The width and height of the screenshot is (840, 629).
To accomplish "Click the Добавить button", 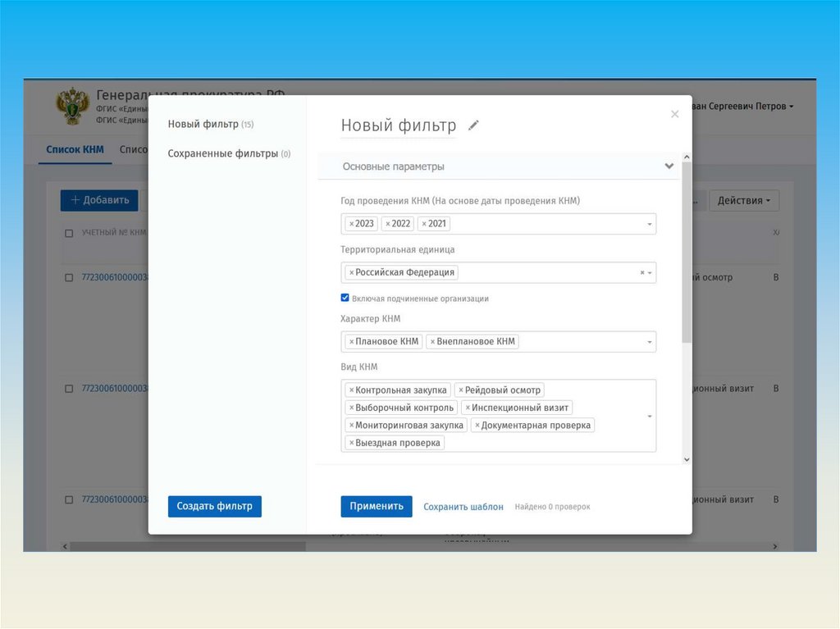I will click(99, 200).
